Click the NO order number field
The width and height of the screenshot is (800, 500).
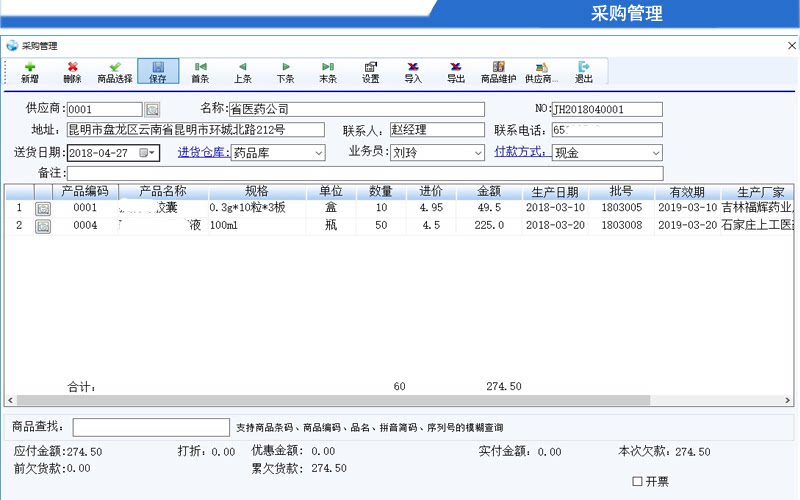607,109
